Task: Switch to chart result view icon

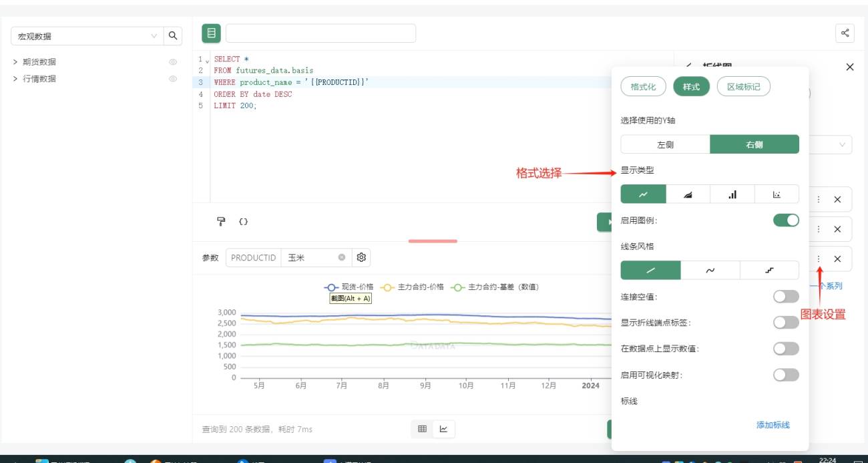Action: click(443, 429)
